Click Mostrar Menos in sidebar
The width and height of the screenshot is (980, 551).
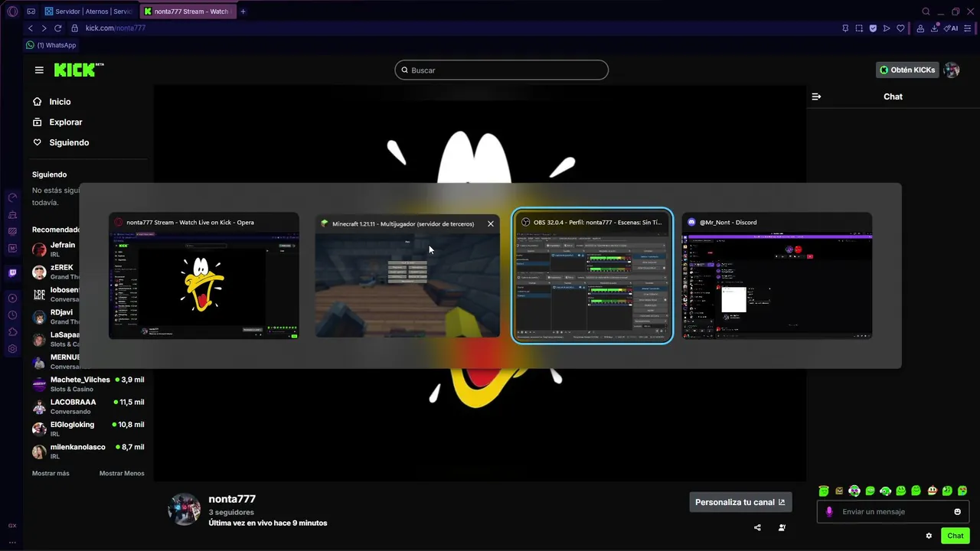(122, 474)
